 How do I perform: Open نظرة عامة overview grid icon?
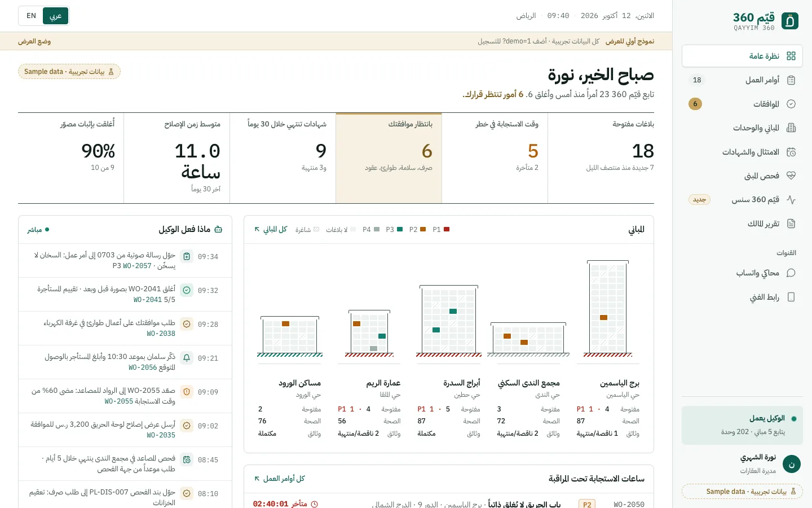click(x=791, y=56)
